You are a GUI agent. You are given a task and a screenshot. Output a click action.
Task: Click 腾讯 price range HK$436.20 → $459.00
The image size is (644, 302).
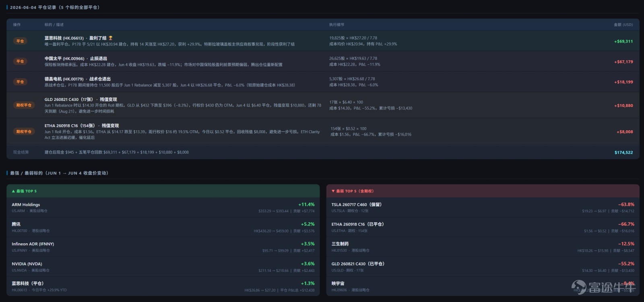point(271,231)
